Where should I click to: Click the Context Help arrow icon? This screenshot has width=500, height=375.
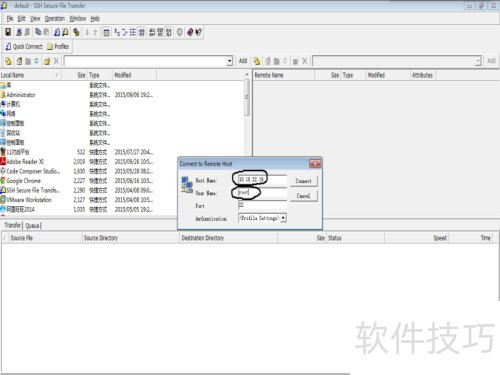tap(198, 32)
